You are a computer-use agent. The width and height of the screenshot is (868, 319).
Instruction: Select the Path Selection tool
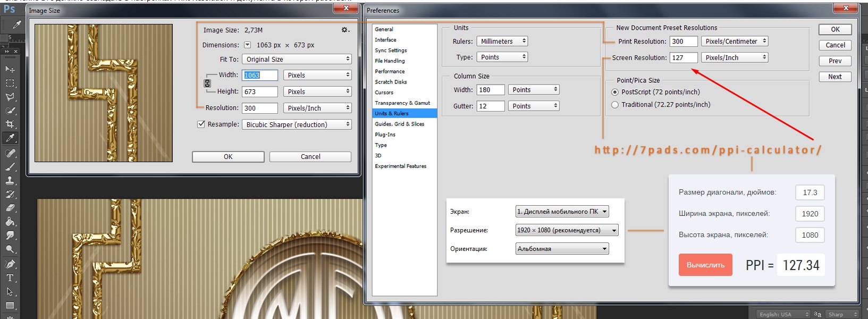coord(10,292)
